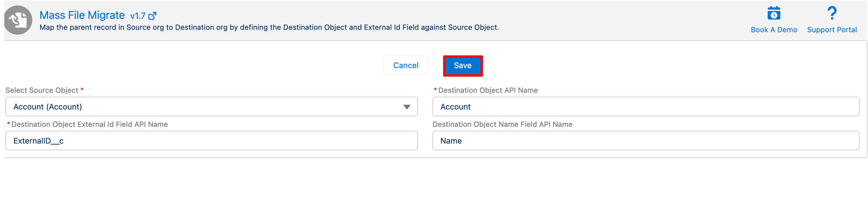Open the Select Source Object combo box
Viewport: 868px width, 205px height.
pyautogui.click(x=202, y=106)
